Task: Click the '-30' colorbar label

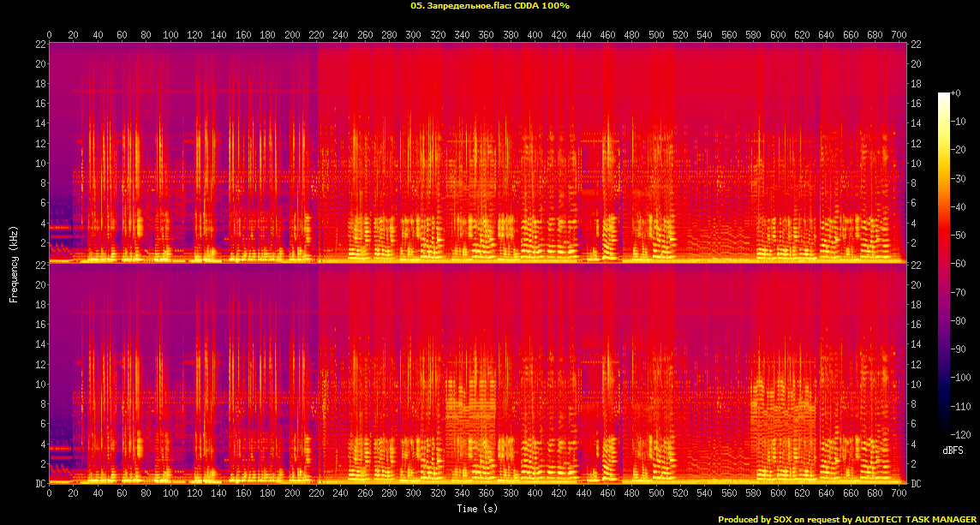Action: 957,178
